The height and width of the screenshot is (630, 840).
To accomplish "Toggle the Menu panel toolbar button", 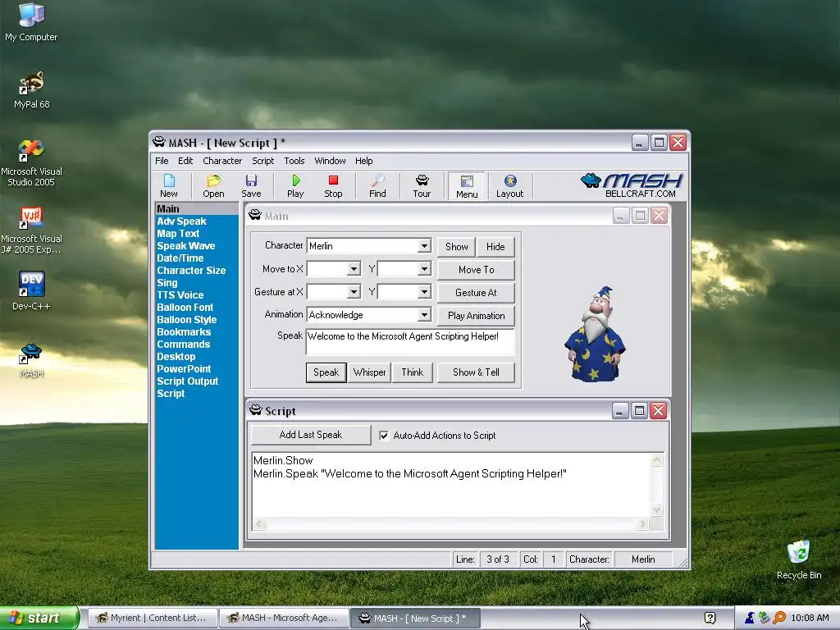I will (x=467, y=186).
